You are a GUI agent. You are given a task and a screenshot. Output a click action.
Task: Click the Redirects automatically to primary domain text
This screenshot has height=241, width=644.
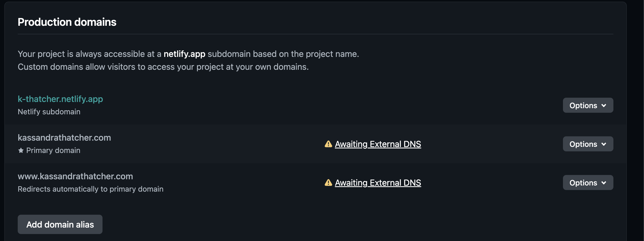click(x=90, y=189)
